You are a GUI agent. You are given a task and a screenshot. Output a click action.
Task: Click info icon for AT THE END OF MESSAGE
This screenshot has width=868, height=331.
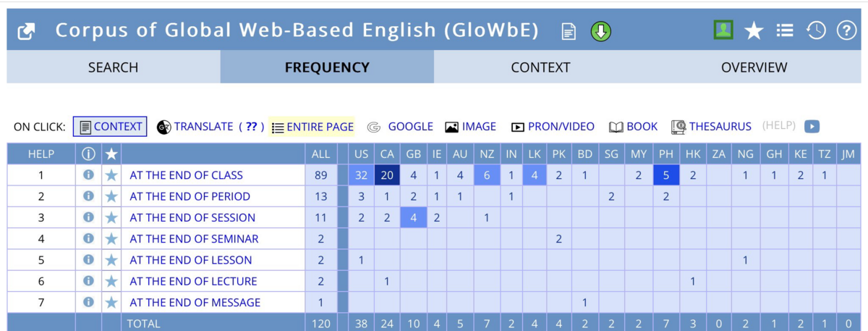[x=88, y=302]
